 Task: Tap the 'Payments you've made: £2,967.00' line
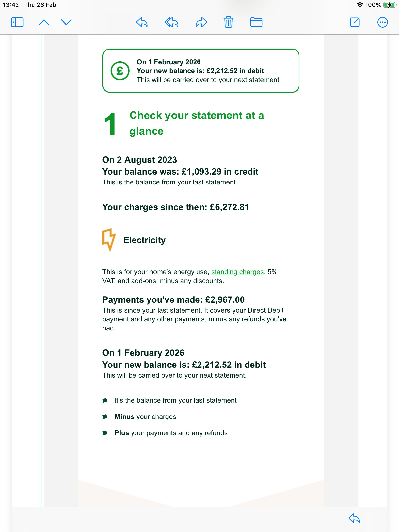(x=173, y=300)
